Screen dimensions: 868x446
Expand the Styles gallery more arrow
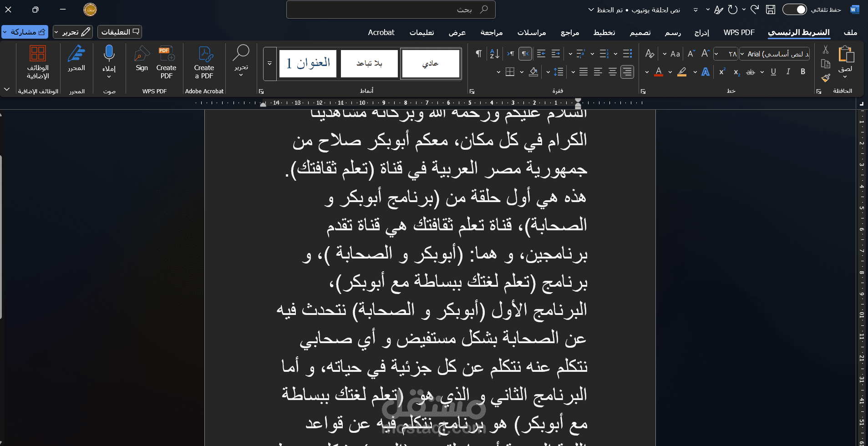pyautogui.click(x=270, y=64)
